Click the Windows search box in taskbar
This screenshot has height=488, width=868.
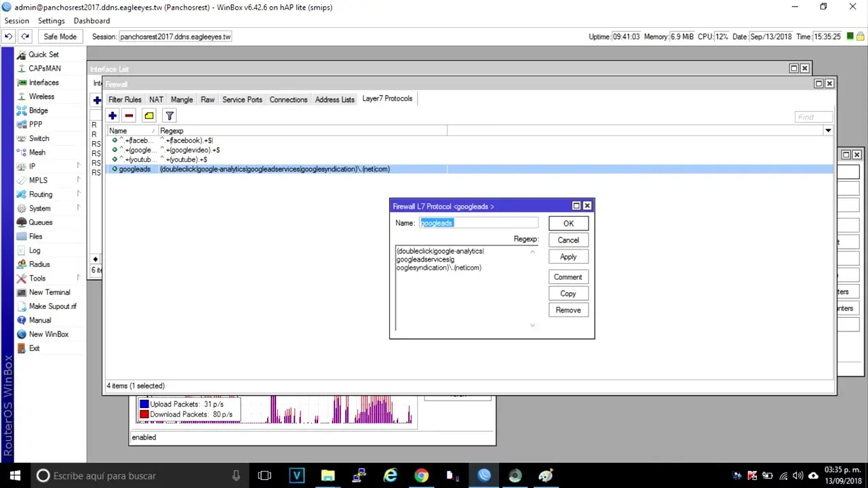tap(139, 476)
